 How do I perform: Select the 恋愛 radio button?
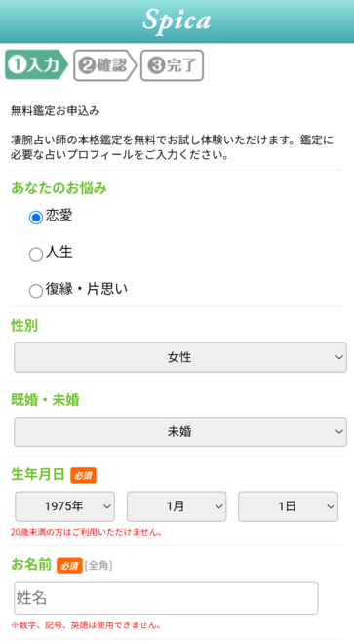(36, 218)
